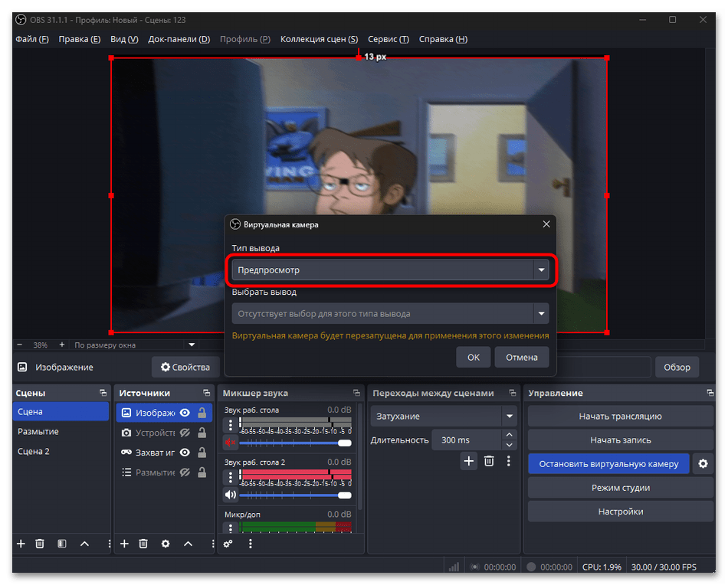This screenshot has height=585, width=728.
Task: Select Размытие scene in list
Action: coord(61,431)
